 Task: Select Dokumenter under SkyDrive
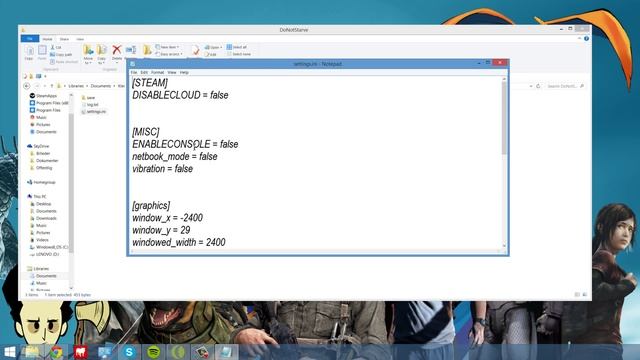pos(44,160)
